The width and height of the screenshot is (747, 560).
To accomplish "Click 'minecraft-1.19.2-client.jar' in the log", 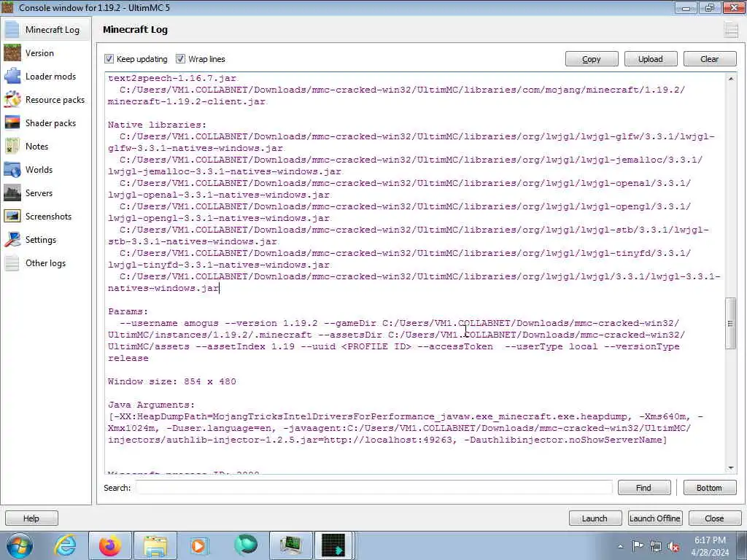I will tap(187, 101).
